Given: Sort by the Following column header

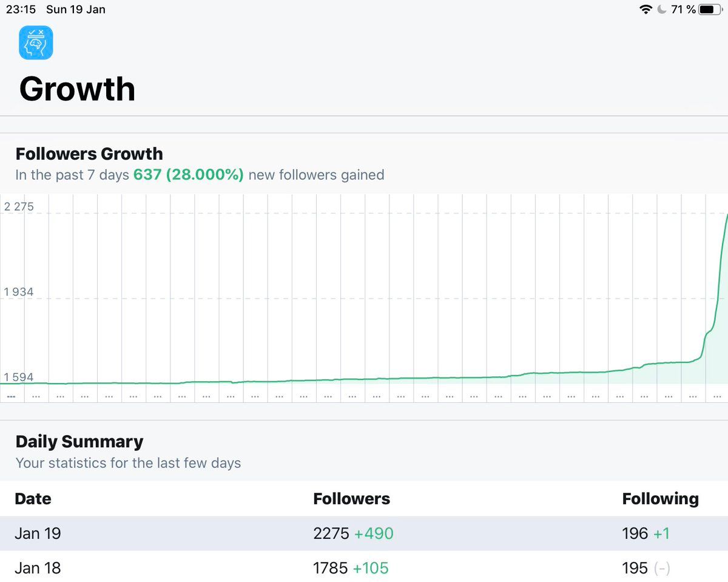Looking at the screenshot, I should click(x=660, y=499).
